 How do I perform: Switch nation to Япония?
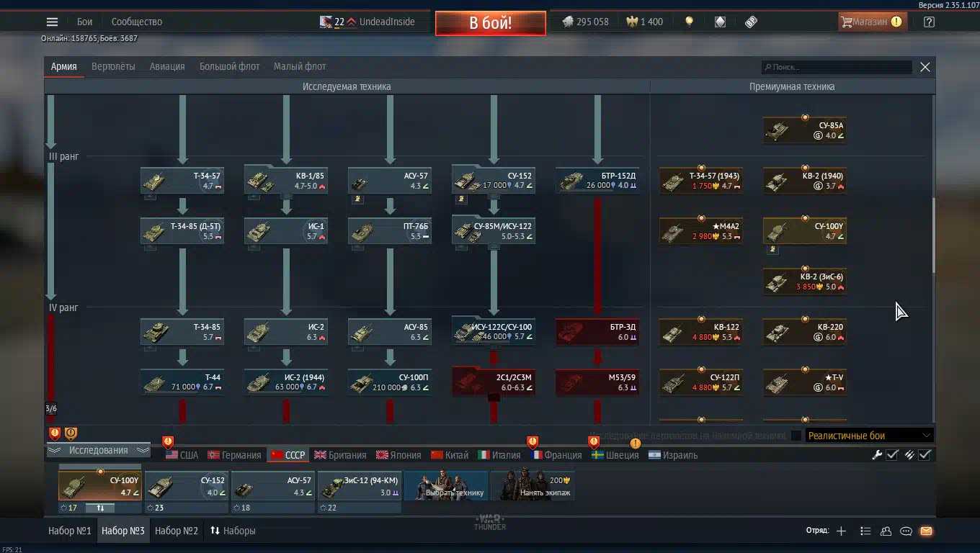point(398,455)
